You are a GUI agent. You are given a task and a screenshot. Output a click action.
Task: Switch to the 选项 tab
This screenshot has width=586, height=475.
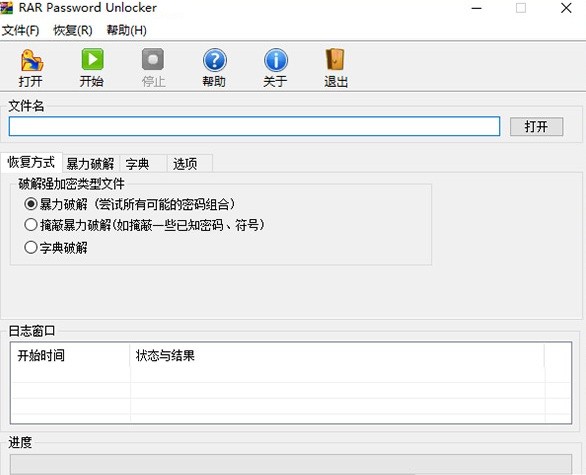tap(189, 164)
